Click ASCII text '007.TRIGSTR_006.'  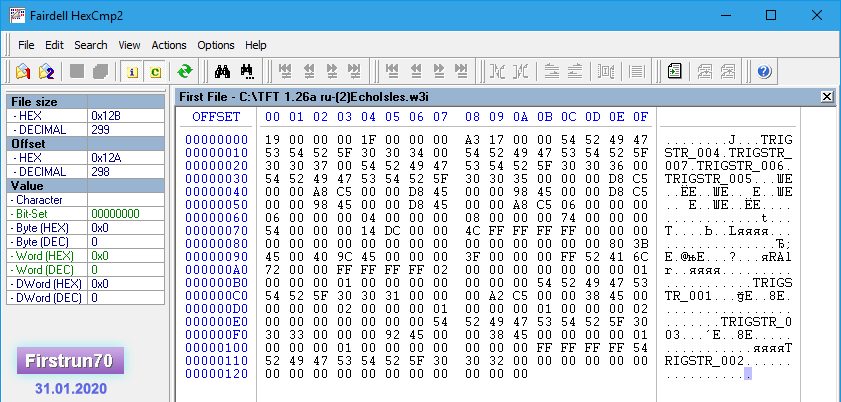click(728, 166)
